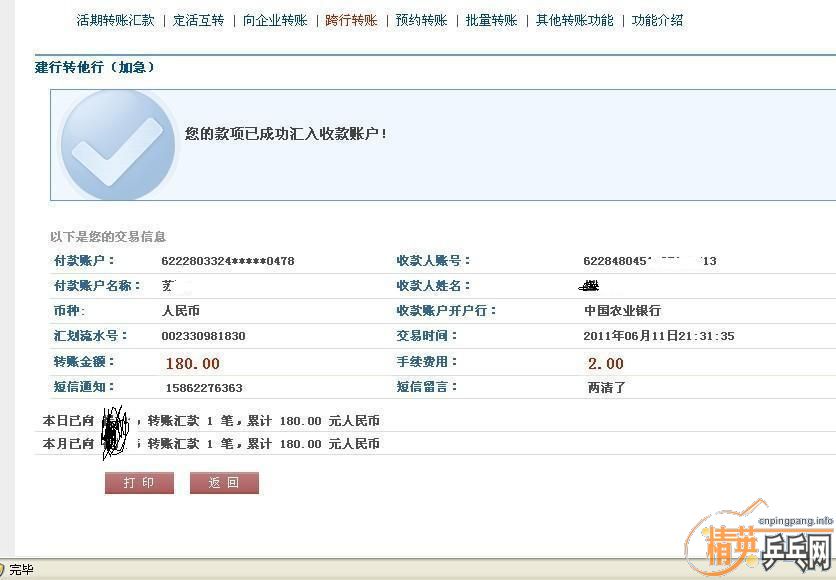Click the page status icon beside 完毕
Image resolution: width=836 pixels, height=580 pixels.
(4, 570)
